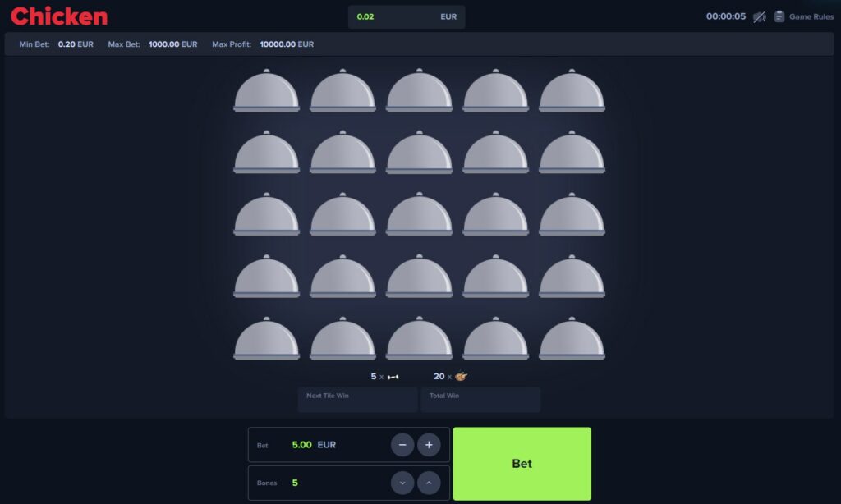Decrease bet amount with minus button
Screen dimensions: 841x504
coord(402,445)
